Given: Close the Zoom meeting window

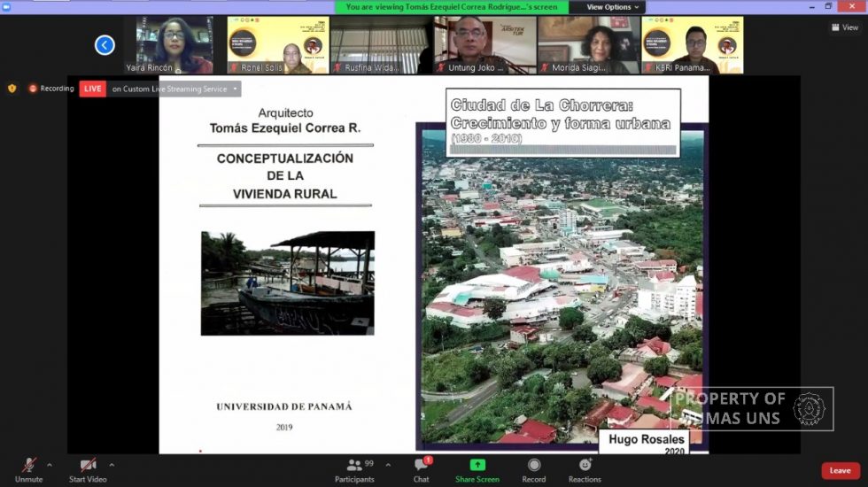Looking at the screenshot, I should [852, 7].
